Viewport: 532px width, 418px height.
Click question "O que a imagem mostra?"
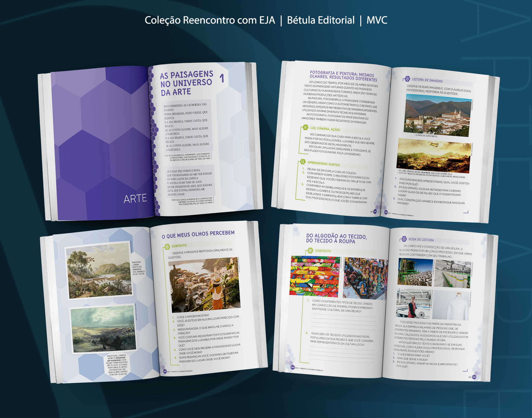[193, 316]
